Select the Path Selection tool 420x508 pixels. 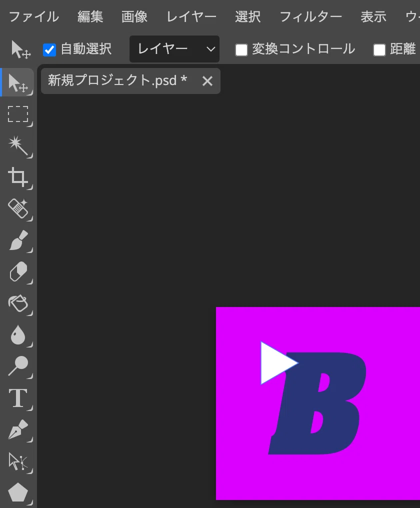(x=18, y=461)
